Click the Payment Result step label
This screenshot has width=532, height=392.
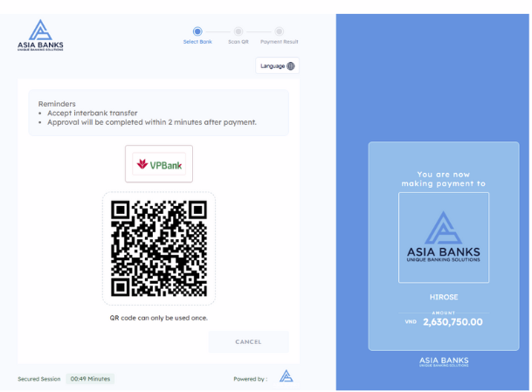click(280, 42)
